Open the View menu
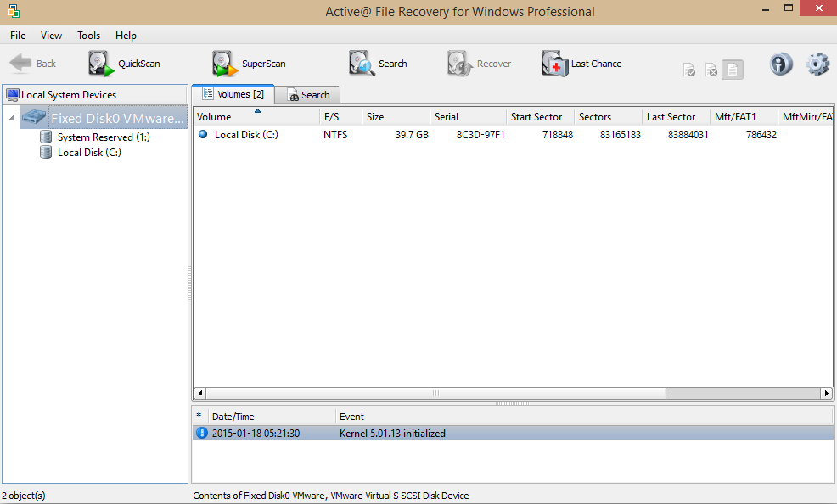The image size is (837, 504). (51, 35)
